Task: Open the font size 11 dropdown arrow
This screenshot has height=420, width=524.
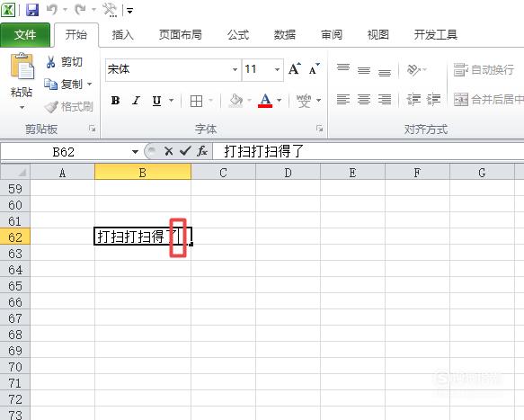Action: coord(277,69)
